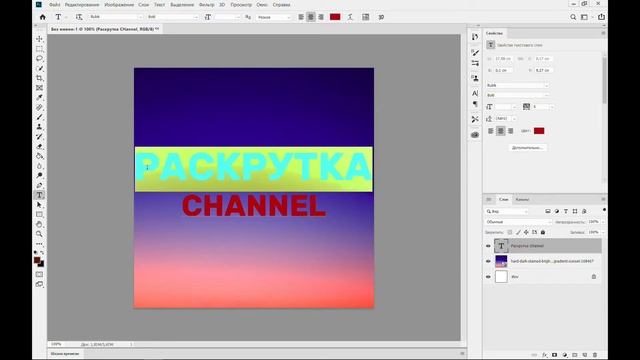Create new adjustment layer icon

coord(564,355)
